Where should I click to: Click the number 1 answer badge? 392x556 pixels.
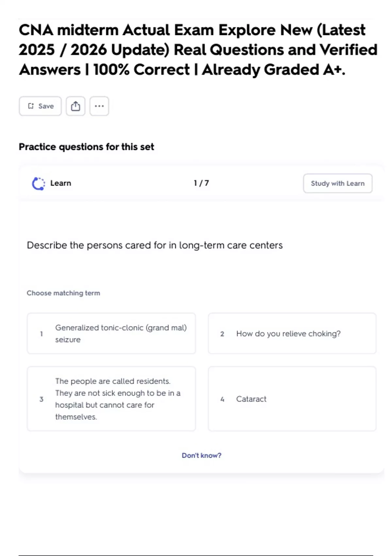coord(41,334)
